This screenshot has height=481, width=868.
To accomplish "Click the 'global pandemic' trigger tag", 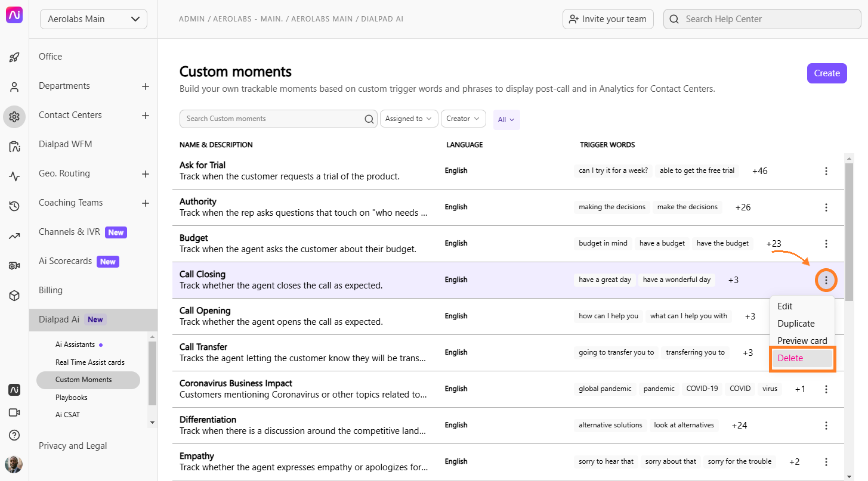I will pos(605,389).
